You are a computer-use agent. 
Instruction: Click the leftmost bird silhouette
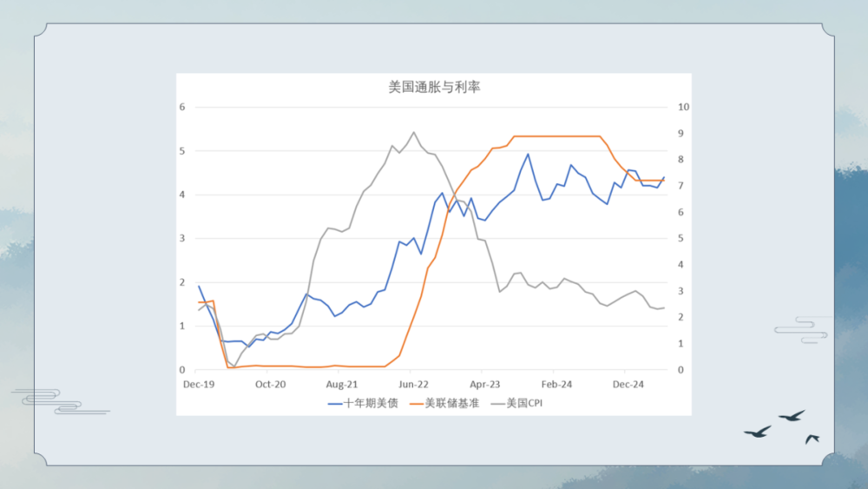757,431
